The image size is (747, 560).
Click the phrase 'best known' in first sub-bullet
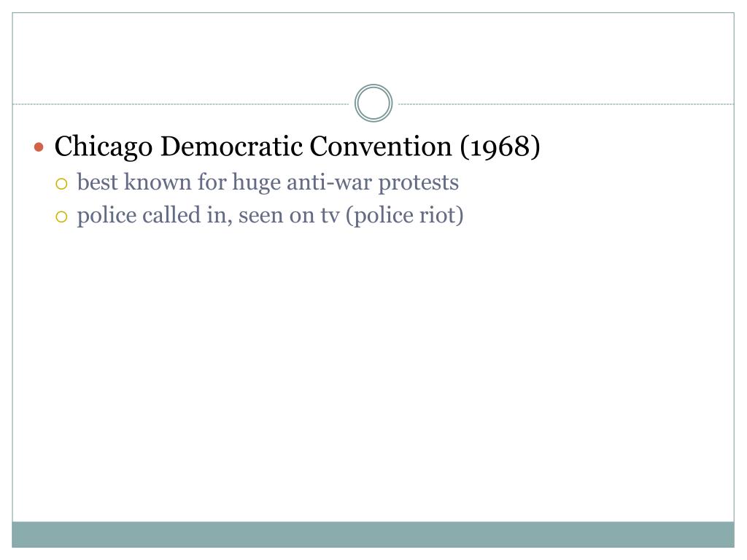134,182
